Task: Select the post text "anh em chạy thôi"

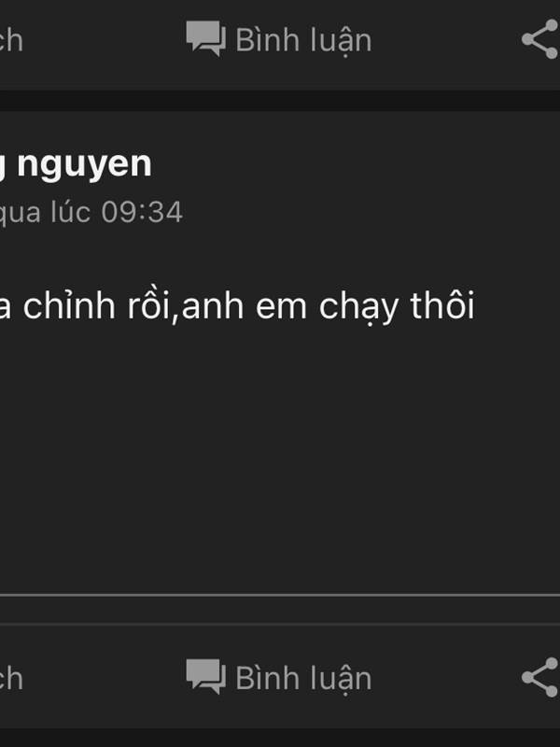Action: tap(329, 307)
